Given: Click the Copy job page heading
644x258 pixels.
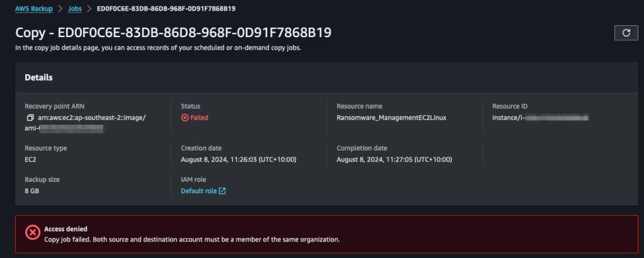Looking at the screenshot, I should point(174,33).
